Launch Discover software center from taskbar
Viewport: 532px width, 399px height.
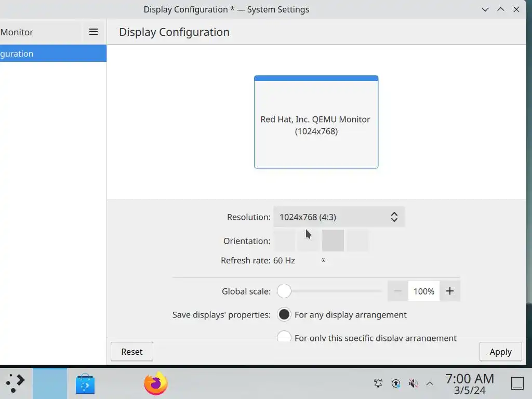click(85, 384)
